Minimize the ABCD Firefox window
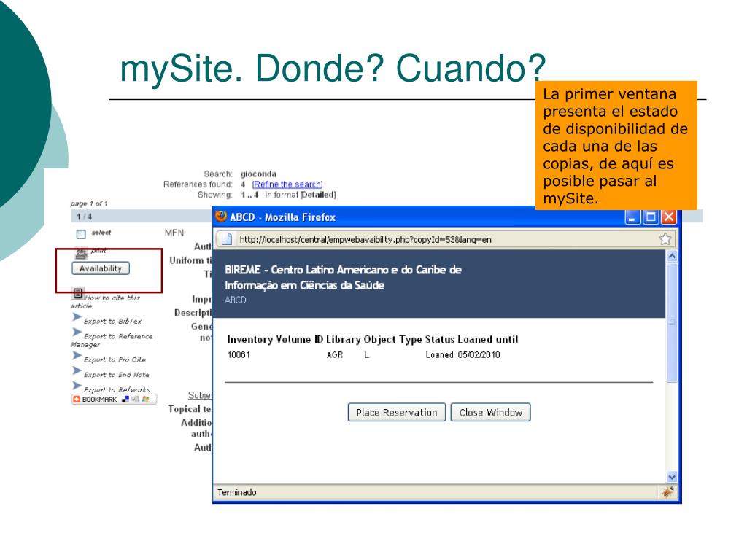747x560 pixels. [x=632, y=217]
